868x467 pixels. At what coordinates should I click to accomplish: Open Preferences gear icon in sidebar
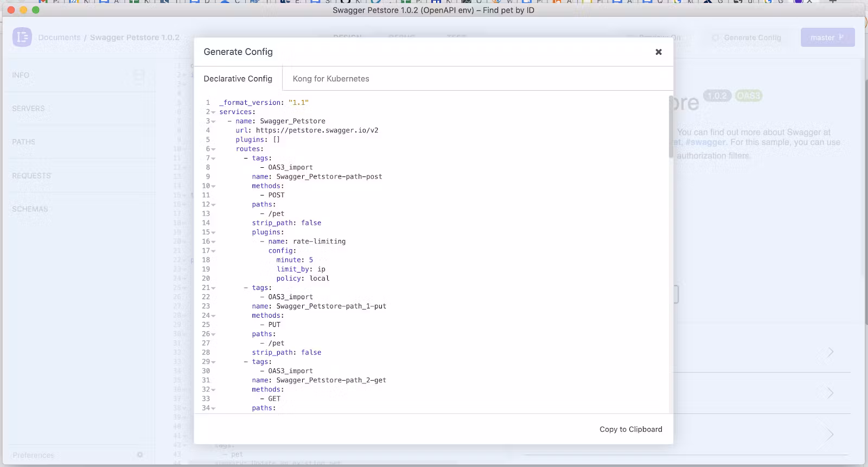click(140, 455)
